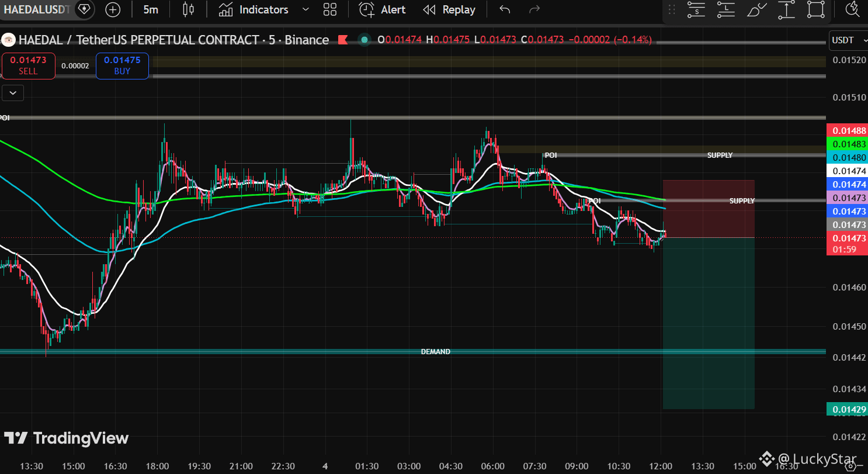This screenshot has height=474, width=868.
Task: Click the teal 0.01429 target price label
Action: [848, 409]
